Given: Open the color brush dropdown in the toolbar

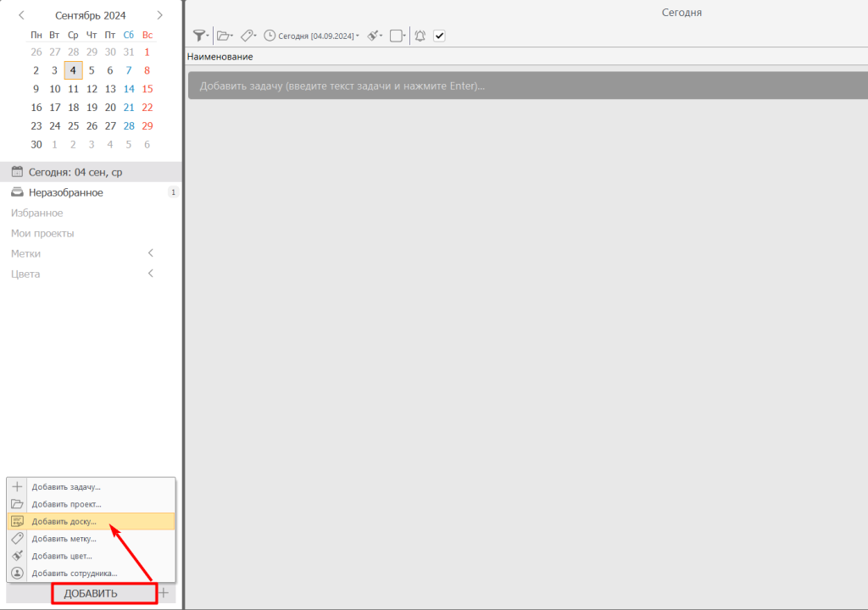Looking at the screenshot, I should click(x=375, y=36).
